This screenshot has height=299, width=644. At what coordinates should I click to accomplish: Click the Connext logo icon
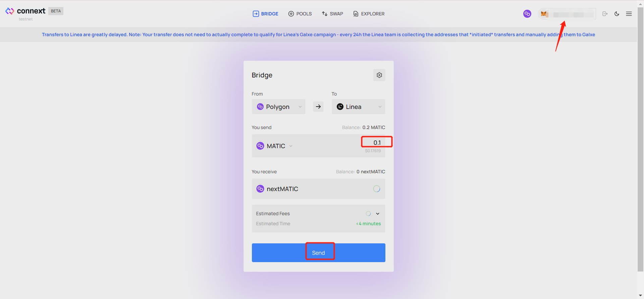point(10,11)
